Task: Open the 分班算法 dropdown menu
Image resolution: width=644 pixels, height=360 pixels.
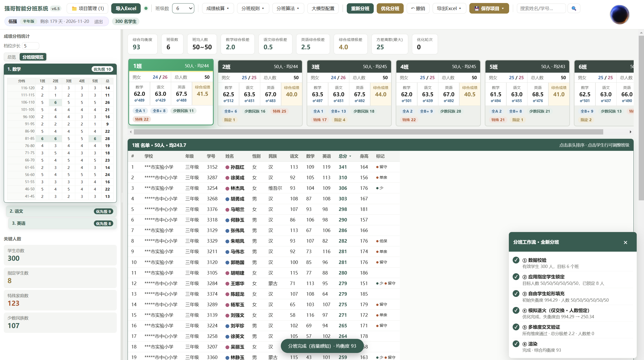Action: point(288,8)
